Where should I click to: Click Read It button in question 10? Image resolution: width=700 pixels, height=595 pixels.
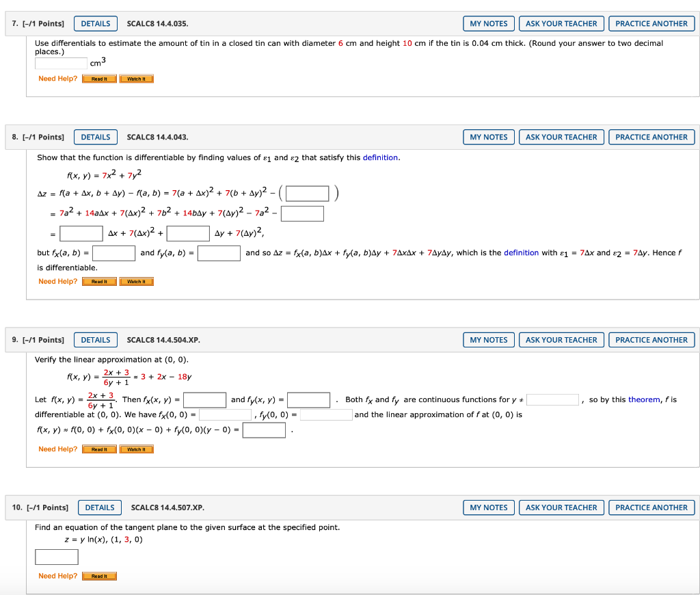tap(99, 577)
